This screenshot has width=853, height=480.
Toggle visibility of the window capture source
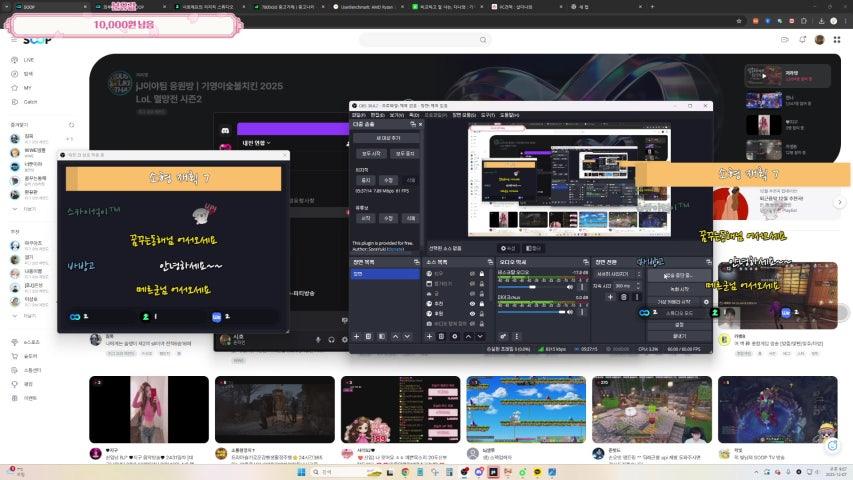pos(473,284)
